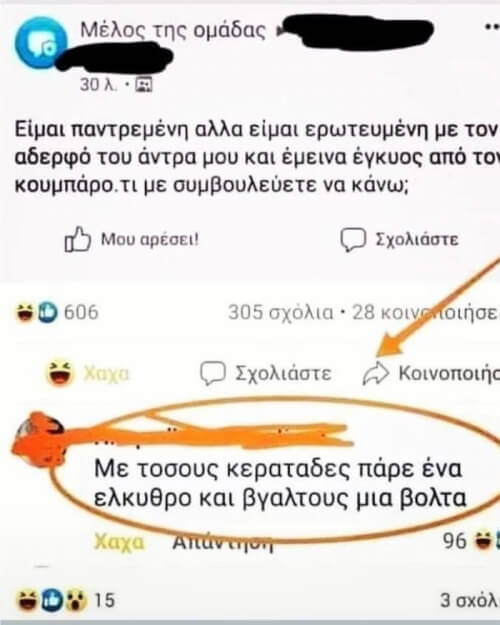Click the blue like reaction icon beside 606
This screenshot has width=500, height=625.
(48, 312)
